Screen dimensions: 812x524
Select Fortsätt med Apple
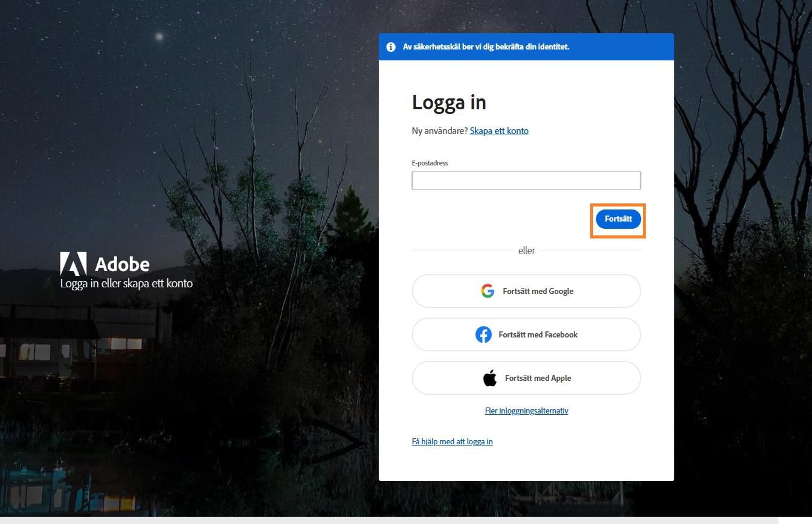click(526, 378)
